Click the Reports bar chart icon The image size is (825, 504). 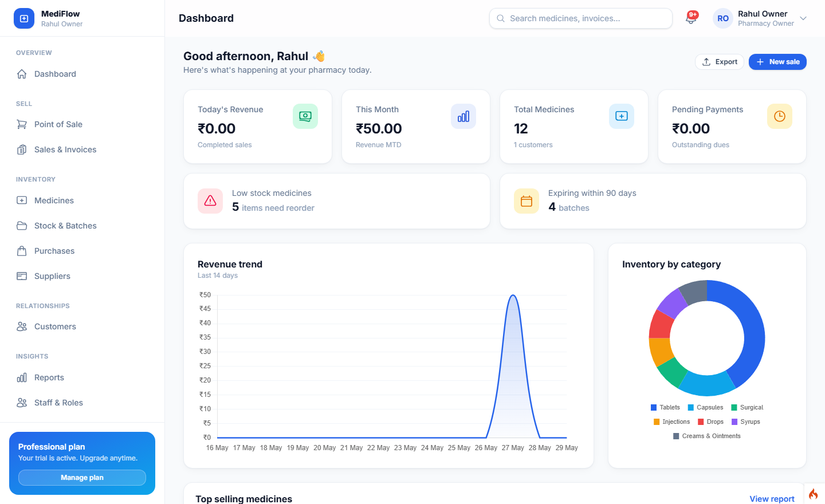click(x=22, y=377)
